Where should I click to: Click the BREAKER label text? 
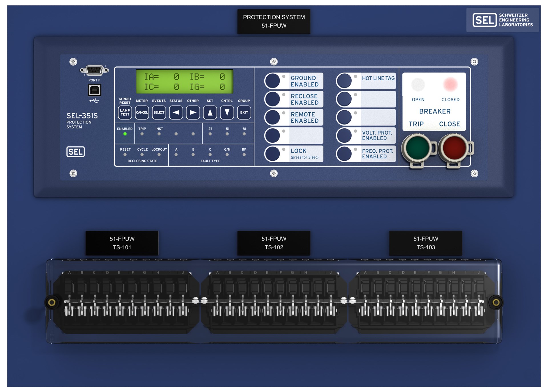[x=435, y=111]
